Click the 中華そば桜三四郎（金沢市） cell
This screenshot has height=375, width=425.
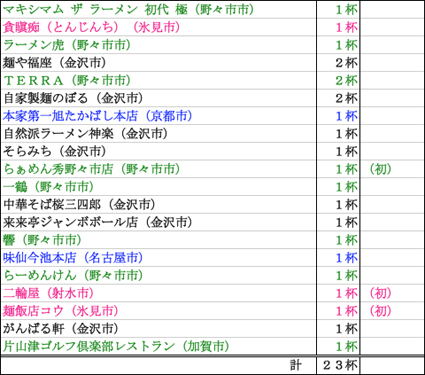pyautogui.click(x=158, y=204)
